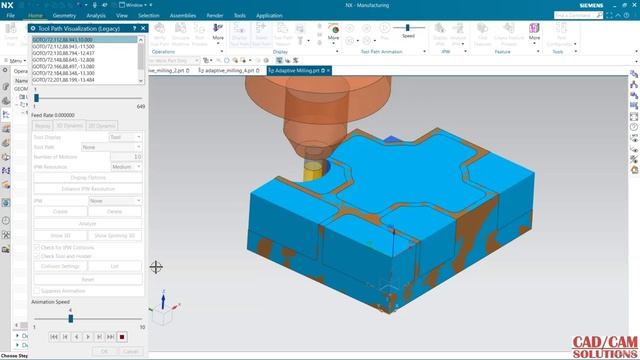
Task: Click the tool path position slider handle
Action: click(x=36, y=98)
